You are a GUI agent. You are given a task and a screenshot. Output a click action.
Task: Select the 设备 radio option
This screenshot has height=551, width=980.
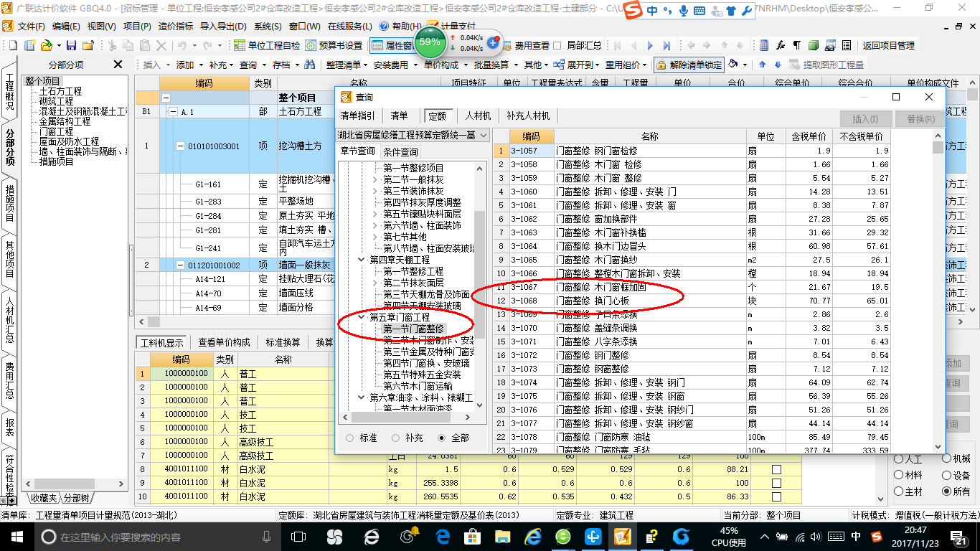click(947, 476)
